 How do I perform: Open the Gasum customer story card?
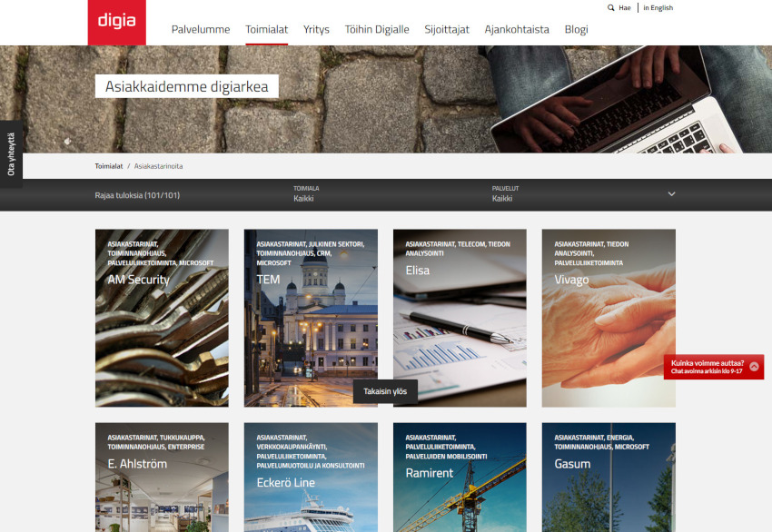(609, 477)
